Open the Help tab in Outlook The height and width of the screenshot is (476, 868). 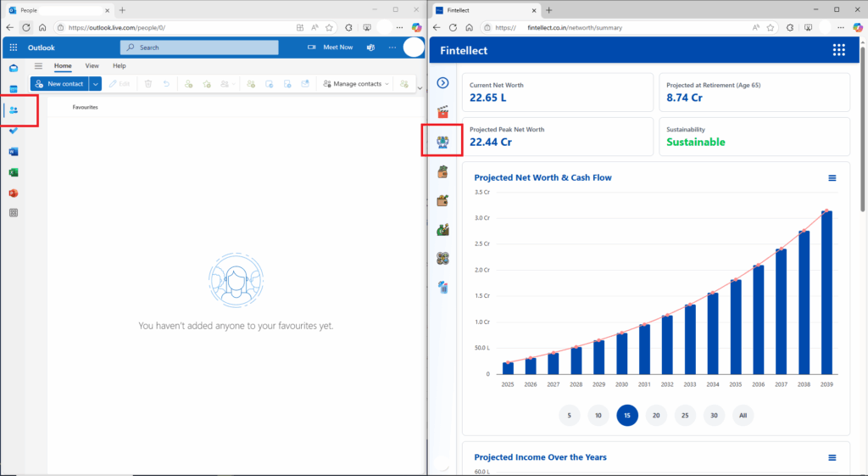point(120,65)
